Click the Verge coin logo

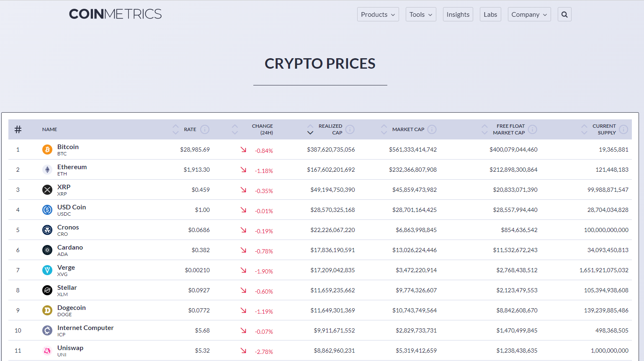47,270
